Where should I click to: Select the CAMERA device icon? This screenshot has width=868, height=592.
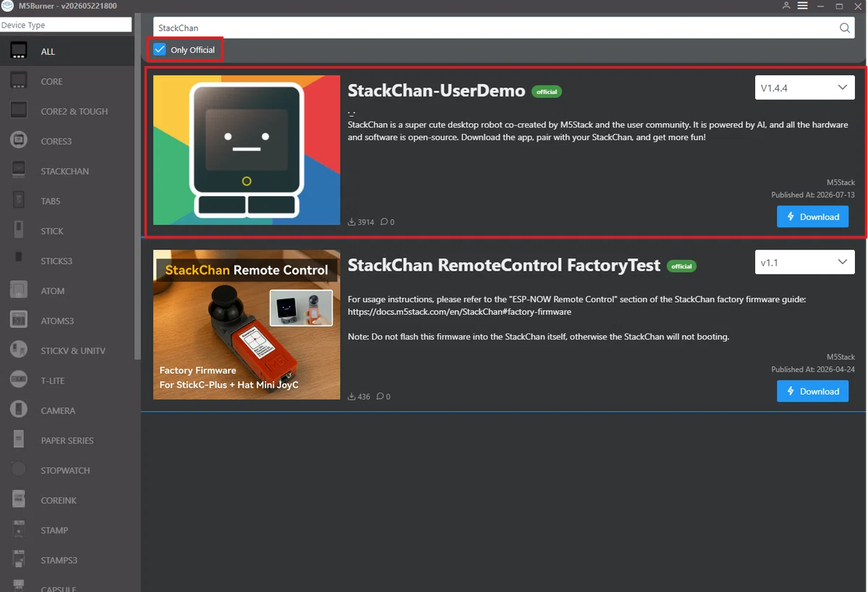[19, 410]
